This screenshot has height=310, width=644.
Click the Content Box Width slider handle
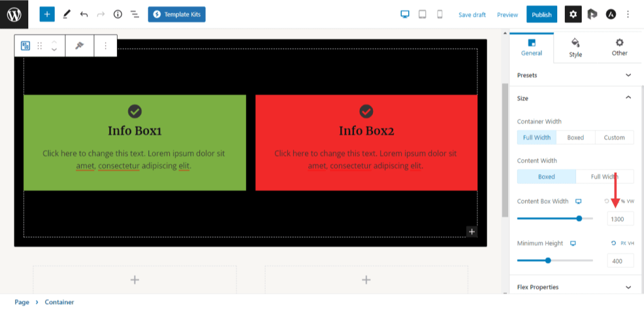click(x=579, y=219)
